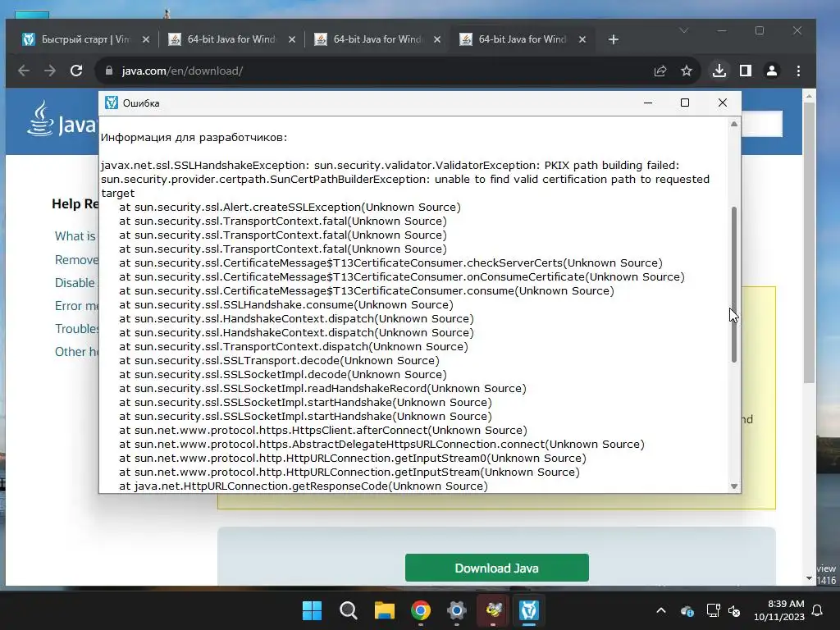This screenshot has width=840, height=630.
Task: Open network status tray icon
Action: coord(713,610)
